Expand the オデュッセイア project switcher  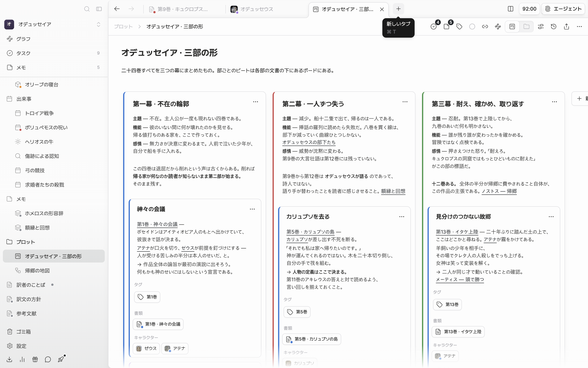98,24
